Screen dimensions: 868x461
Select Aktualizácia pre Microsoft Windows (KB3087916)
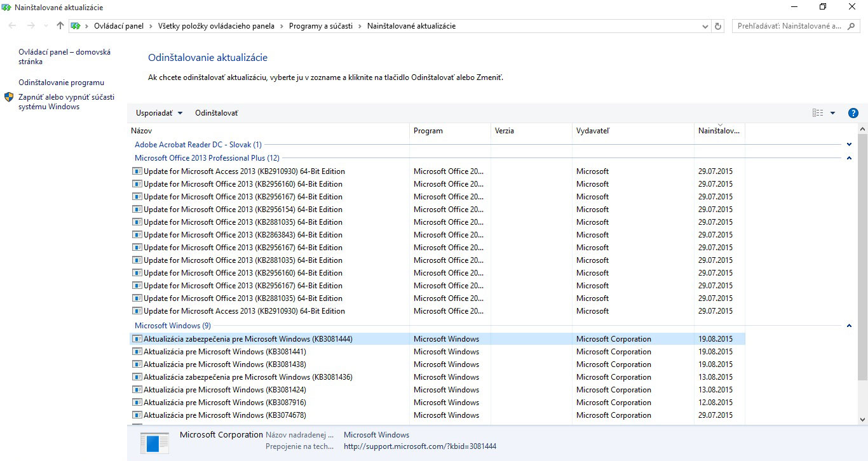click(225, 403)
